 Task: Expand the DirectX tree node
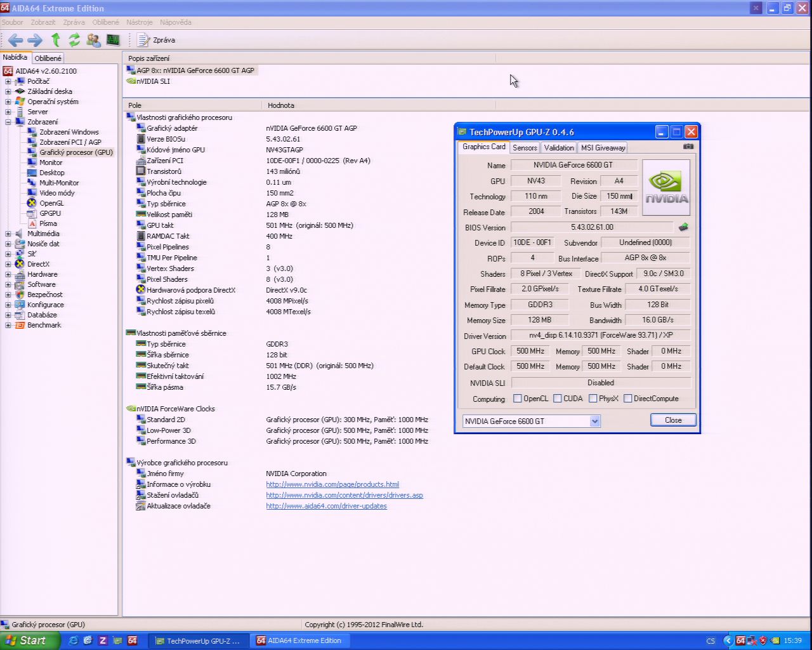pyautogui.click(x=8, y=264)
